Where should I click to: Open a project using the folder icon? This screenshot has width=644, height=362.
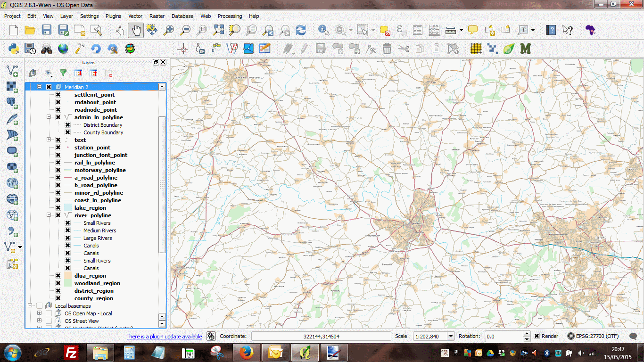tap(30, 30)
